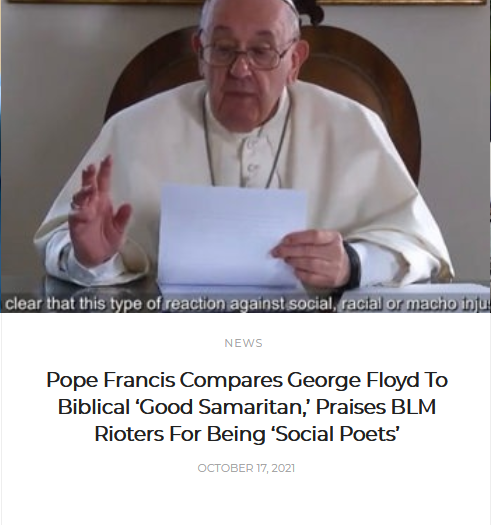Screen dimensions: 491x525
Task: Click the year 2021 in the date
Action: (283, 468)
